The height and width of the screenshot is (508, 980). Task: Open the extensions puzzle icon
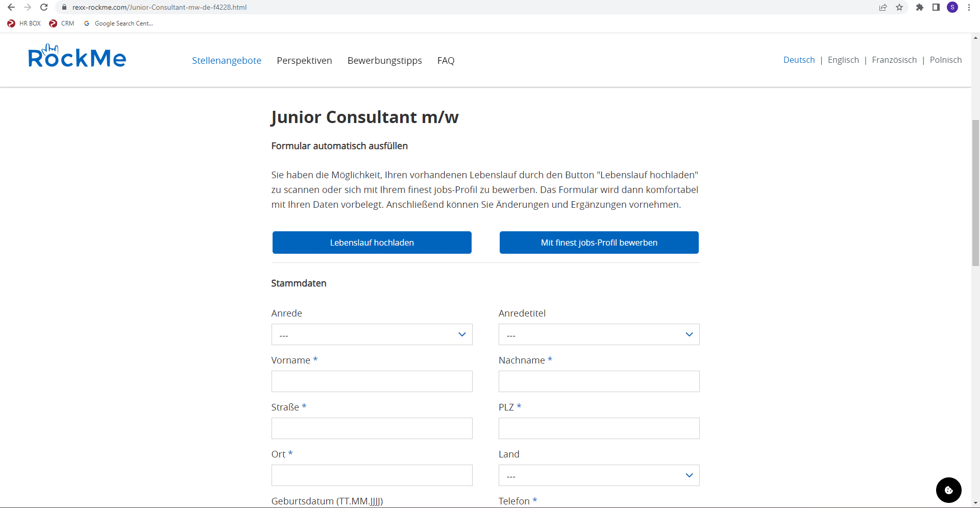(919, 7)
